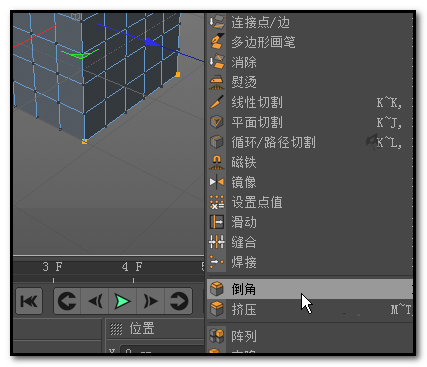Step forward one frame
427x367 pixels.
[x=150, y=301]
